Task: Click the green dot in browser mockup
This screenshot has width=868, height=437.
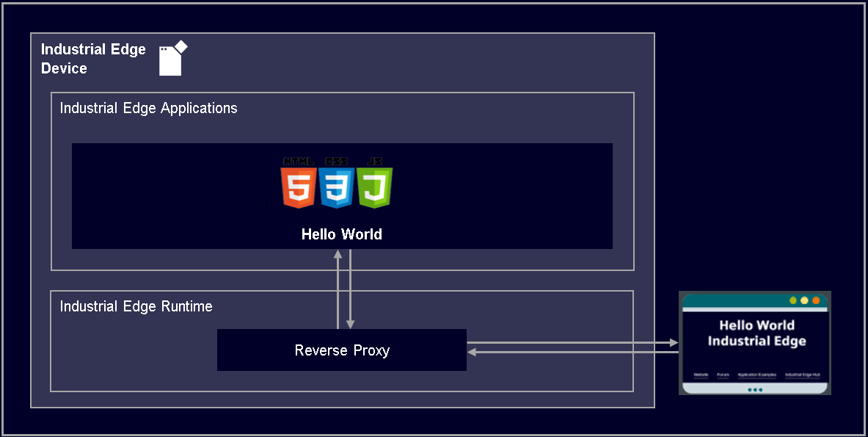Action: tap(792, 300)
